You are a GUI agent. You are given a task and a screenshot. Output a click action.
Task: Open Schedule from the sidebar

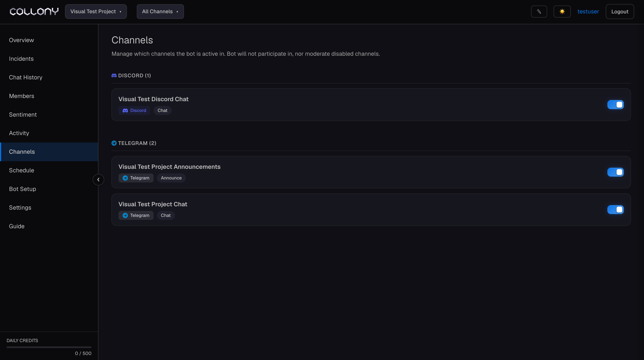point(49,170)
